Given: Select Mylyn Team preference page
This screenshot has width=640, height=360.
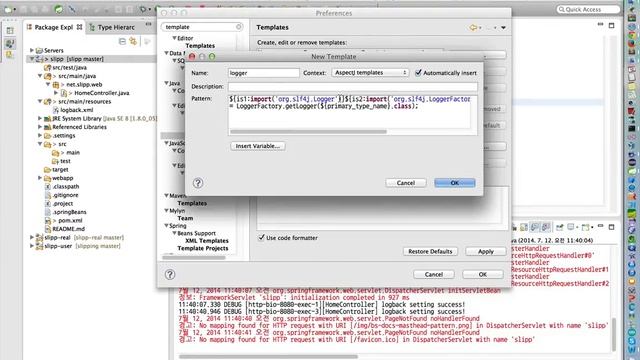Looking at the screenshot, I should [185, 218].
